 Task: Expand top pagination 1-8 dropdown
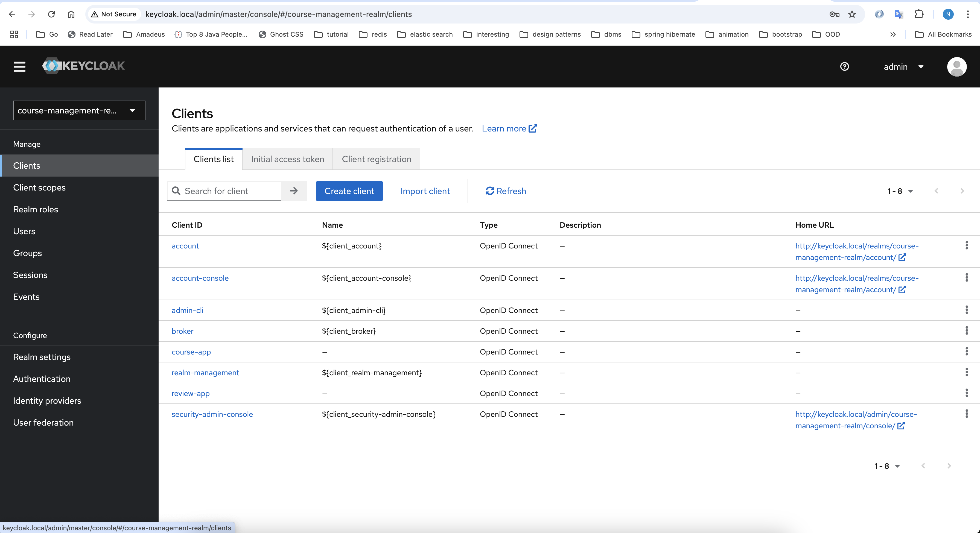click(x=900, y=191)
